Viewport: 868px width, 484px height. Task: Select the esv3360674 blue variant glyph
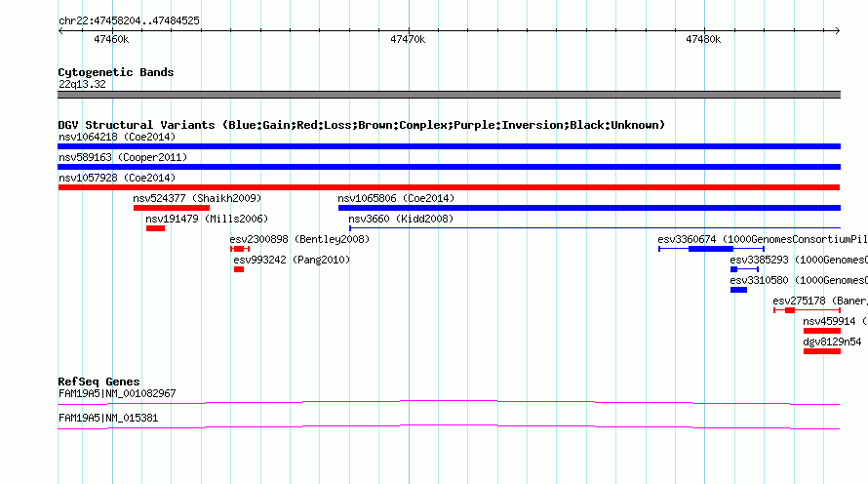(711, 249)
